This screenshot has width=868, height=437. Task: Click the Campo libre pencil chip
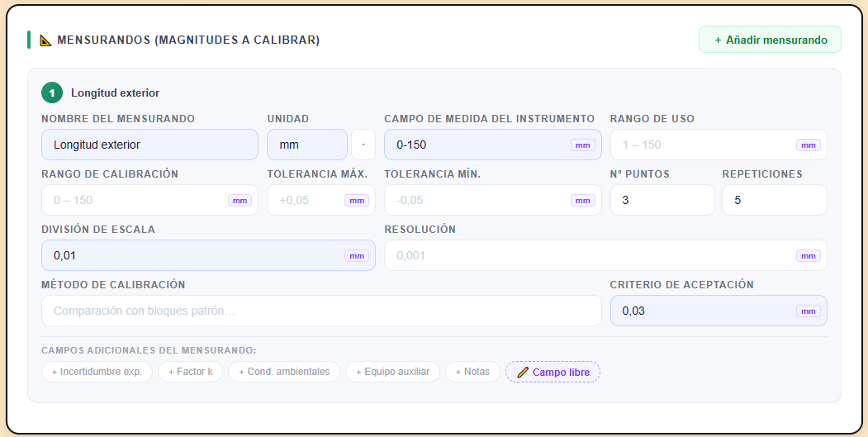click(x=553, y=372)
